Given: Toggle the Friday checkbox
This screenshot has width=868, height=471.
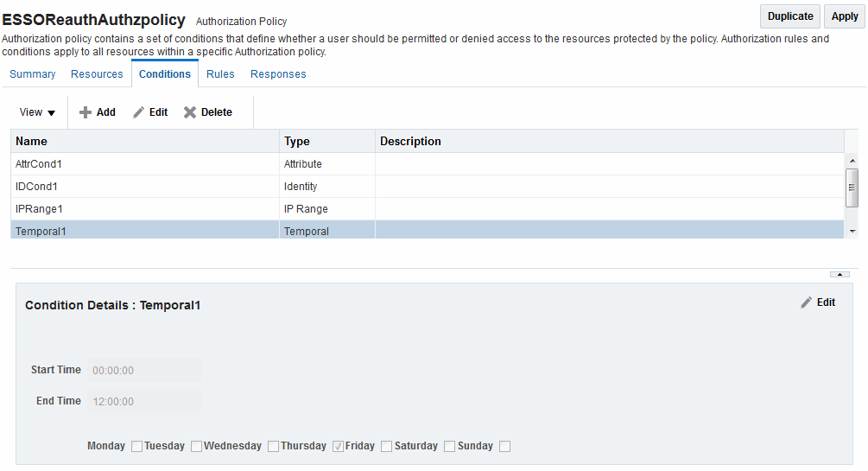Looking at the screenshot, I should click(386, 447).
